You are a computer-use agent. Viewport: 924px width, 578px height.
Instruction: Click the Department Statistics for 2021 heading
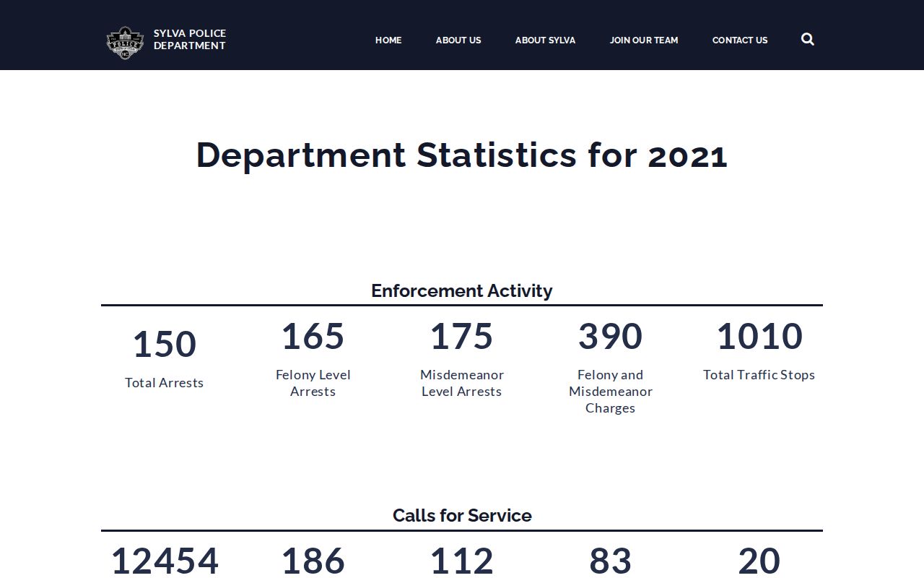462,155
